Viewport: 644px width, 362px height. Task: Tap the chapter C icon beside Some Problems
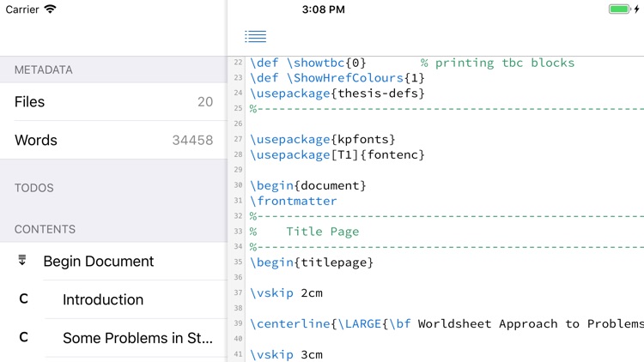(24, 337)
